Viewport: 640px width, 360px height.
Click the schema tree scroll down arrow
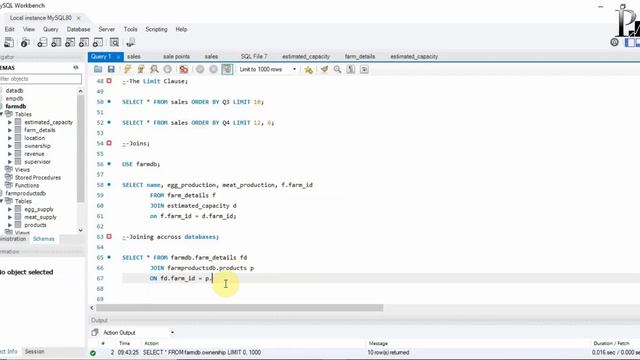click(80, 230)
